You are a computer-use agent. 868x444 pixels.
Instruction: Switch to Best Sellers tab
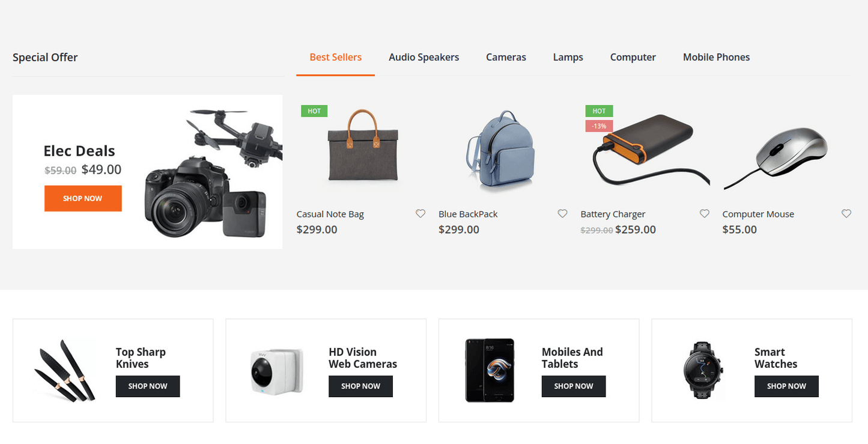click(336, 58)
